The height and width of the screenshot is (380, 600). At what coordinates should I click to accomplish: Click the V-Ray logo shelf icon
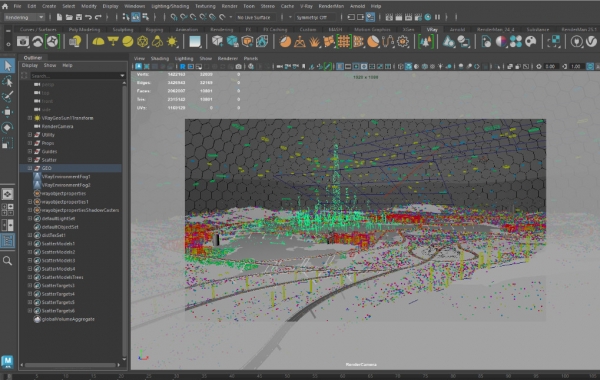592,42
